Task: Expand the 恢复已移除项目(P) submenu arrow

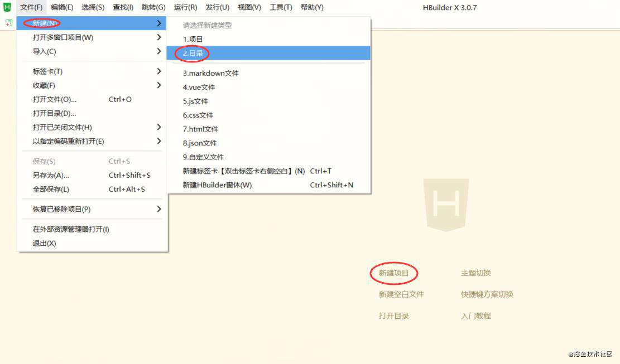Action: 158,209
